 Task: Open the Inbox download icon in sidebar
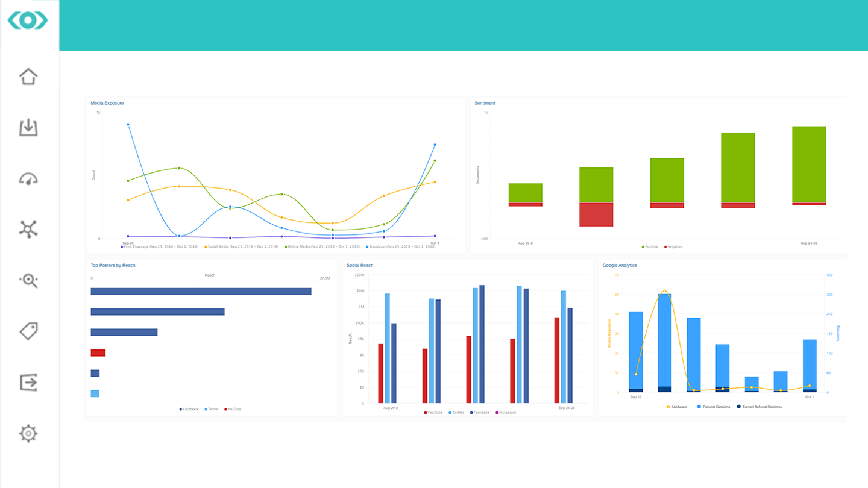28,128
